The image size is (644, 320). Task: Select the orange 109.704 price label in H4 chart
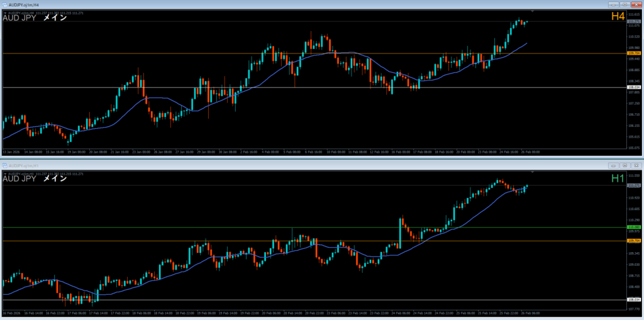pos(633,53)
